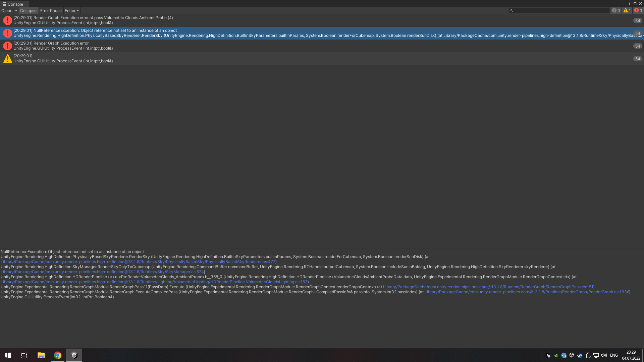Open PhysicallyBasedSkyRenderer.cs:472 stack trace link
The image size is (644, 362).
coord(138,262)
